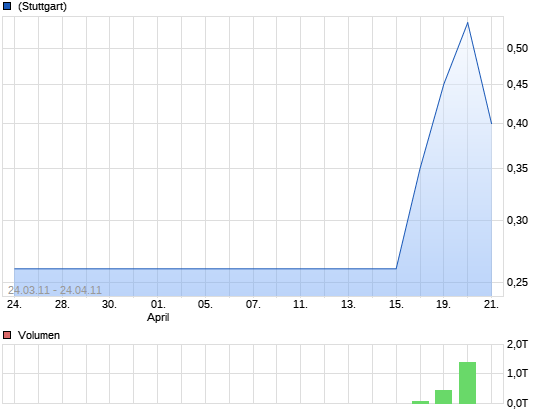Click the '21.' date axis label
Viewport: 545px width, 413px height.
(491, 304)
